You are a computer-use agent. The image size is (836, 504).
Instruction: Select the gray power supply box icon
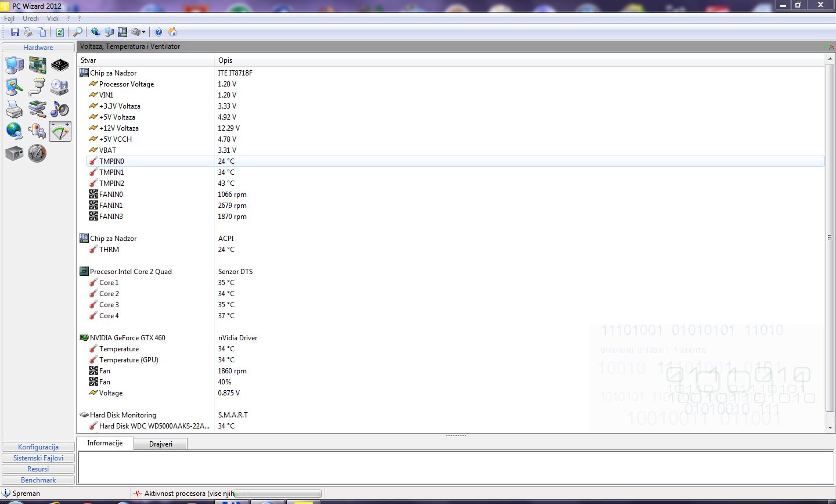pos(15,153)
